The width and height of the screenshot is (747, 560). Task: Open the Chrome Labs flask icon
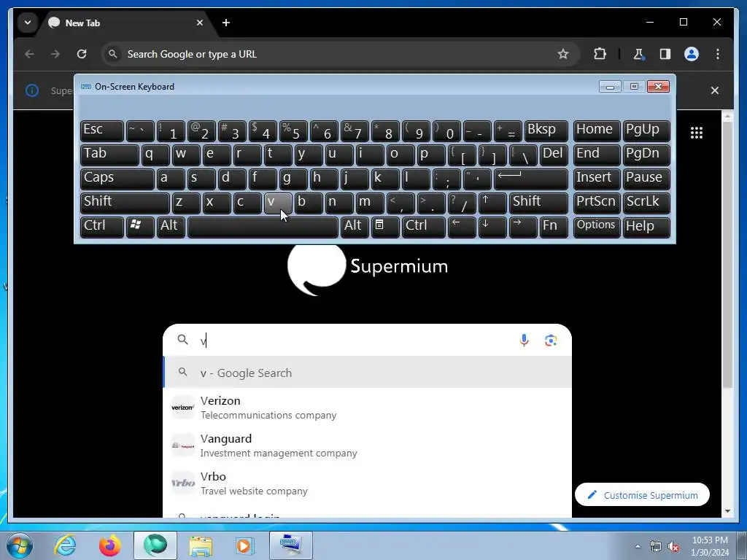click(x=639, y=54)
